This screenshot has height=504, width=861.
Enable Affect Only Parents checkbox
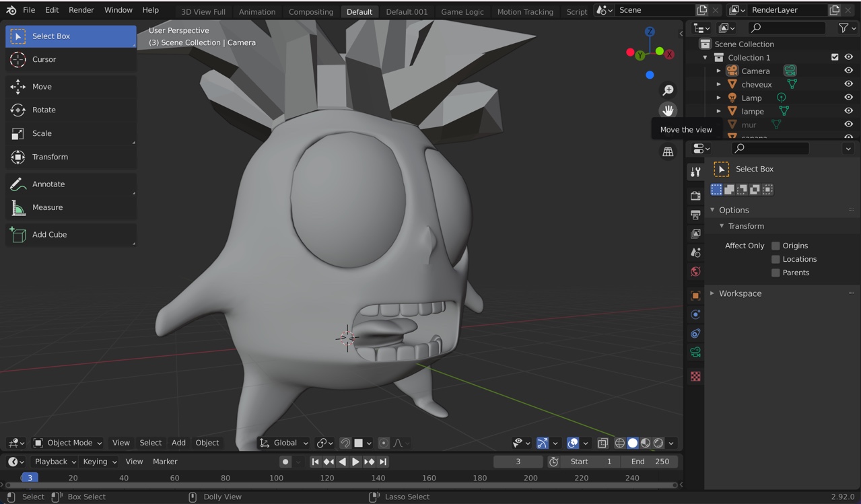(x=776, y=273)
